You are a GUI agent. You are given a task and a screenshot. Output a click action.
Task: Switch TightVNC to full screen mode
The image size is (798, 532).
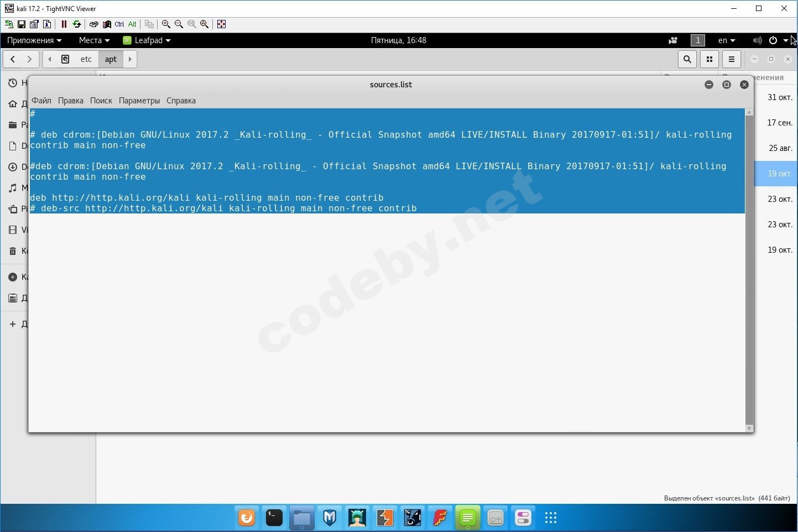221,24
